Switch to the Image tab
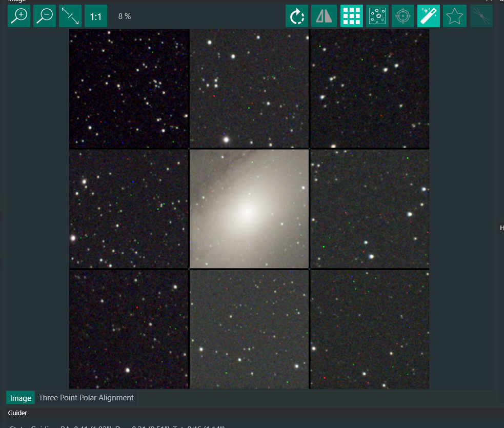This screenshot has height=428, width=504. [21, 398]
